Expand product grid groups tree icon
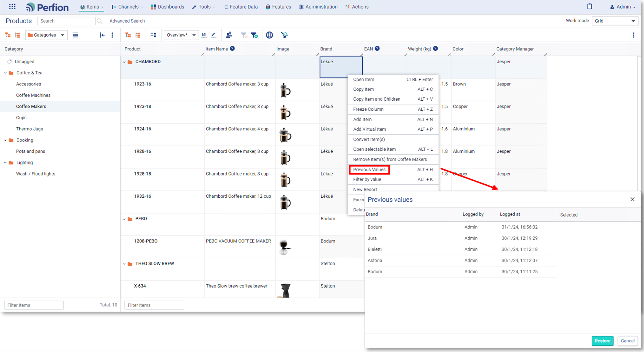This screenshot has width=644, height=352. pyautogui.click(x=138, y=35)
